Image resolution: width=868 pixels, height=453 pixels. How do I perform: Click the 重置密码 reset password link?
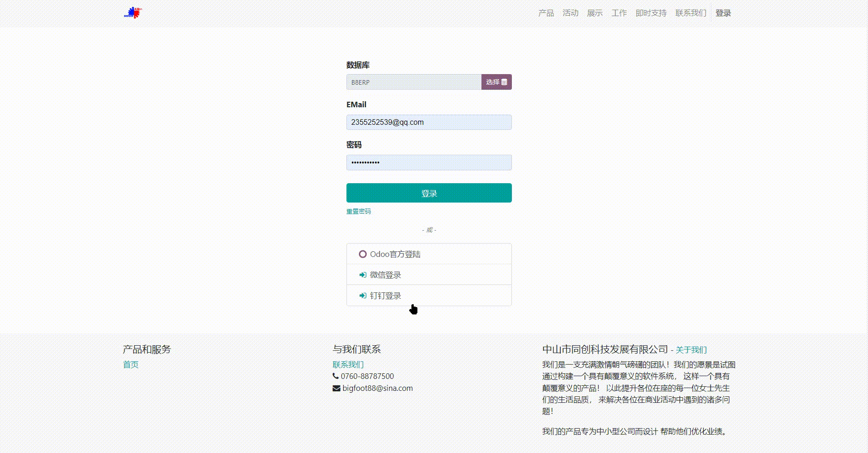[x=358, y=211]
